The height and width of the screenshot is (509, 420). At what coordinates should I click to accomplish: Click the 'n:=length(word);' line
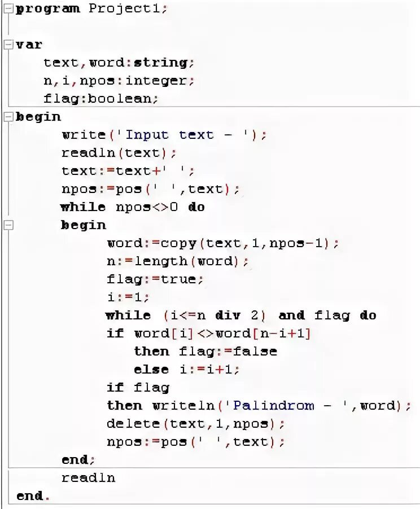178,261
